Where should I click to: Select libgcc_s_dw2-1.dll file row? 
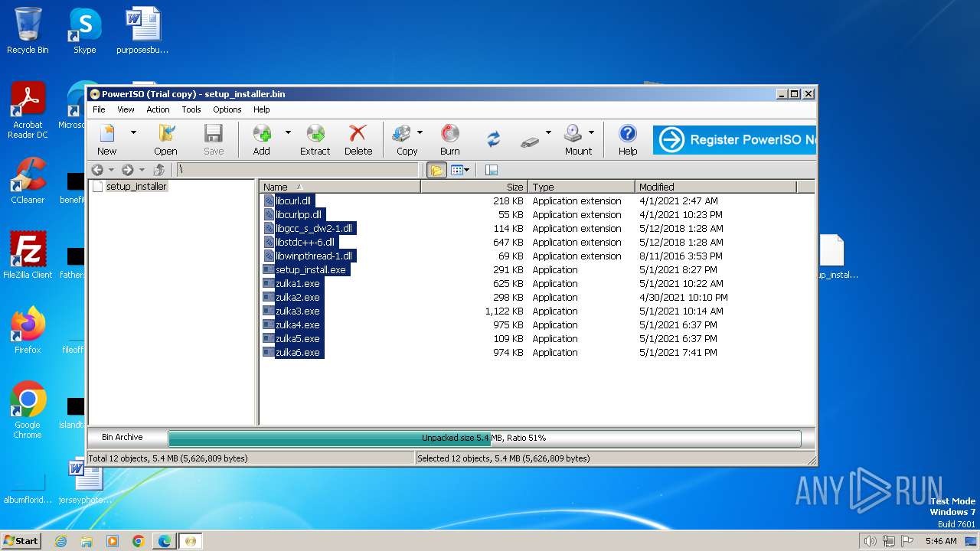314,228
